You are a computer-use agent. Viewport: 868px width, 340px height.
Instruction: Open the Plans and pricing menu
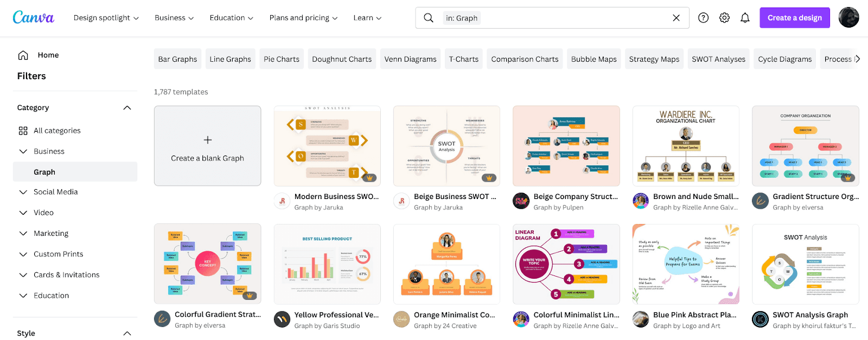pos(303,18)
